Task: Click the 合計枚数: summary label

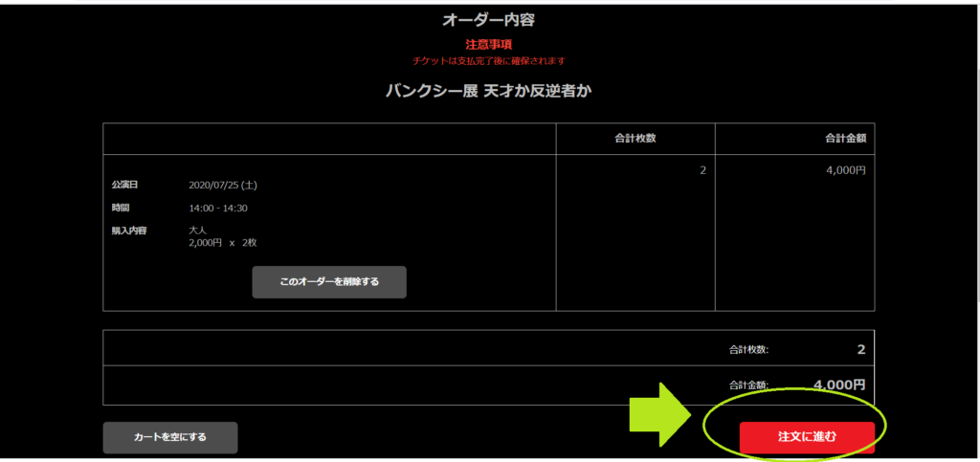Action: coord(748,350)
